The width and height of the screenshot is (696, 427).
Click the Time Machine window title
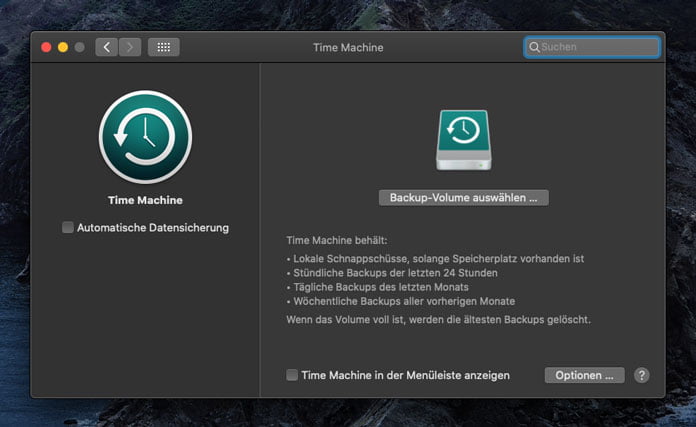[348, 47]
